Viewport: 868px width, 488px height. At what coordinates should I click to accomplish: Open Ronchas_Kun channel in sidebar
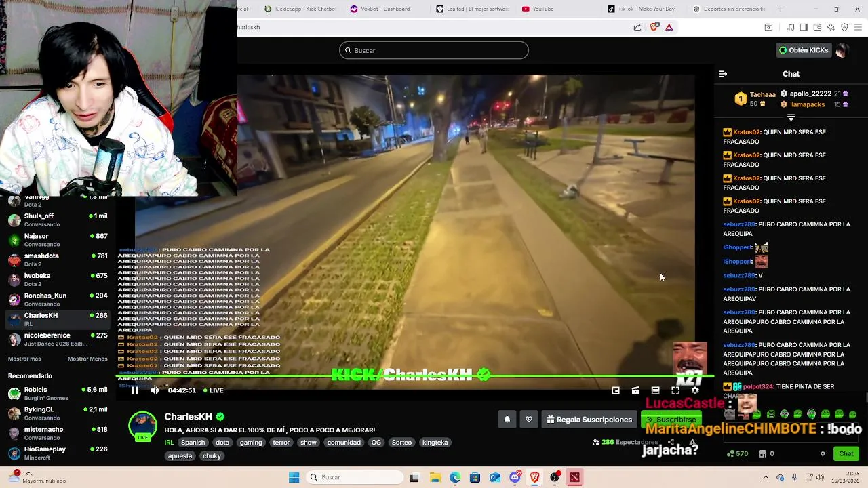point(58,299)
